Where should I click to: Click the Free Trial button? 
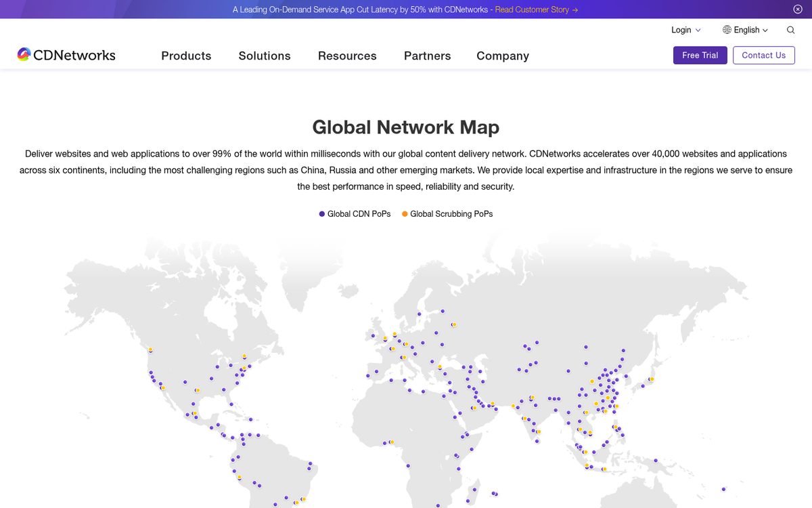(700, 56)
